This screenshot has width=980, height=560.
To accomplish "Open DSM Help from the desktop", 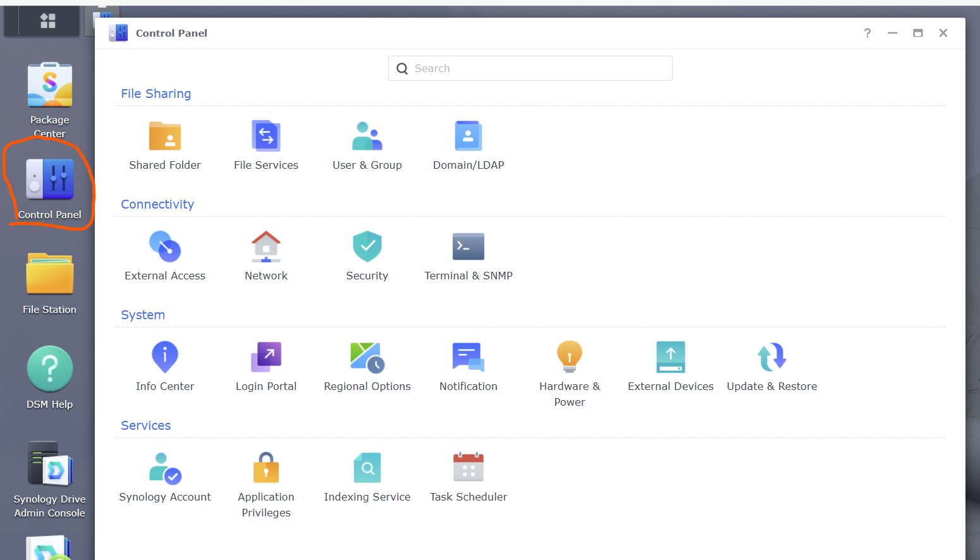I will point(50,378).
